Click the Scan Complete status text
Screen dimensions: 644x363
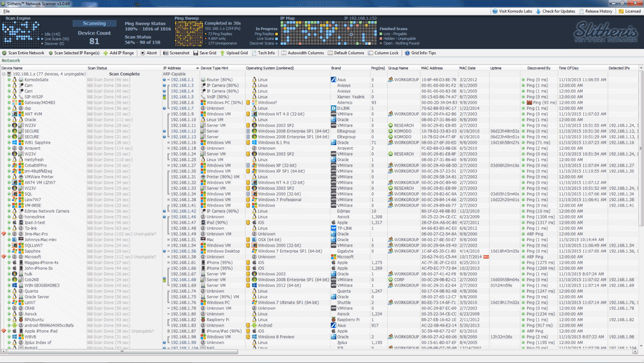pos(125,74)
